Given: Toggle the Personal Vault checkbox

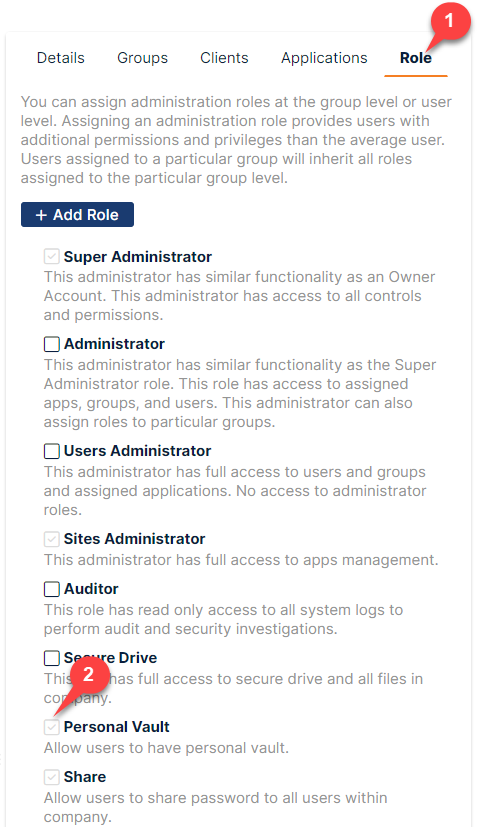Looking at the screenshot, I should click(52, 727).
